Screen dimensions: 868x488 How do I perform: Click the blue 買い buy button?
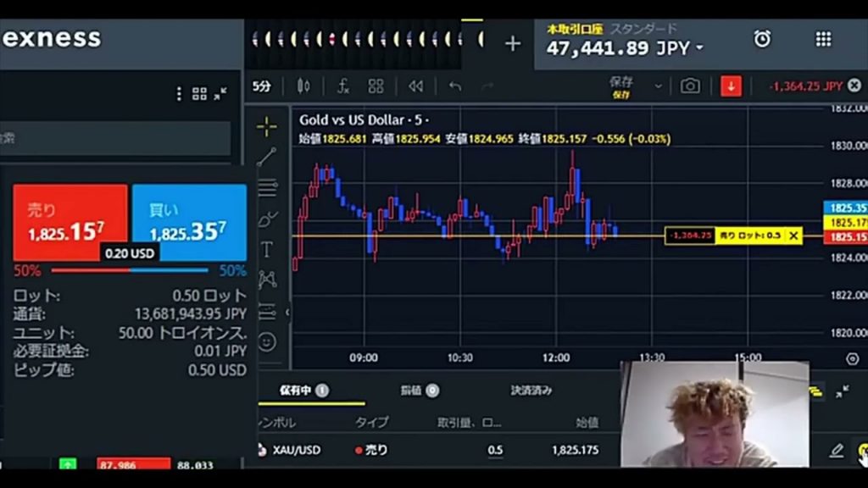click(189, 222)
